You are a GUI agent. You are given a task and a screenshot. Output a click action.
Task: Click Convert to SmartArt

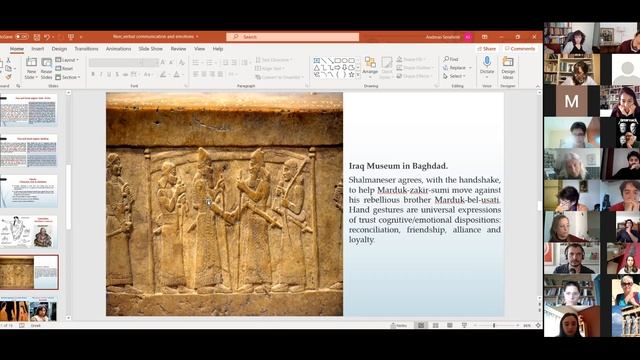tap(280, 77)
